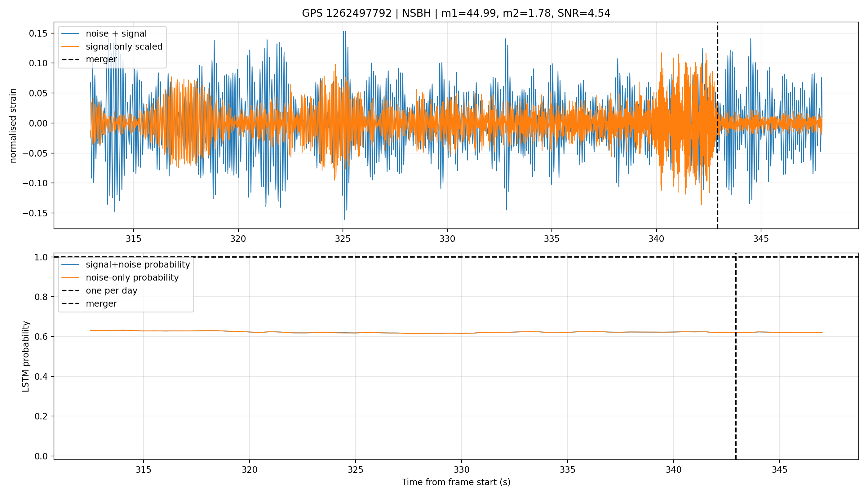Image resolution: width=868 pixels, height=496 pixels.
Task: Click the 'Time from frame start (s)' label
Action: click(456, 482)
